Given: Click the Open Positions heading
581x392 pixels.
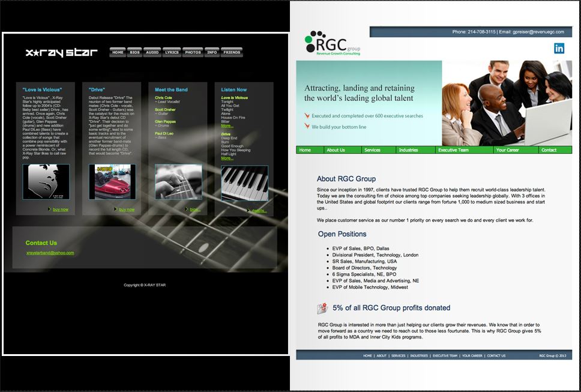Looking at the screenshot, I should click(x=342, y=234).
